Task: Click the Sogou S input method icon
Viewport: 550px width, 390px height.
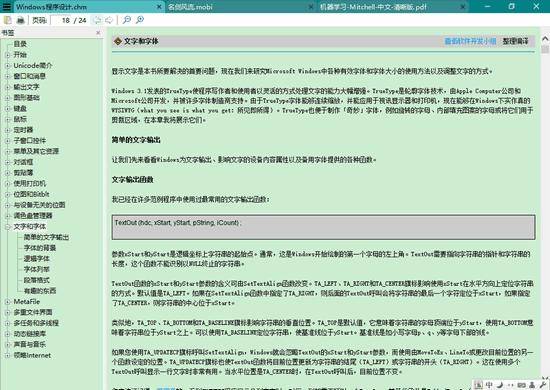Action: coord(478,385)
